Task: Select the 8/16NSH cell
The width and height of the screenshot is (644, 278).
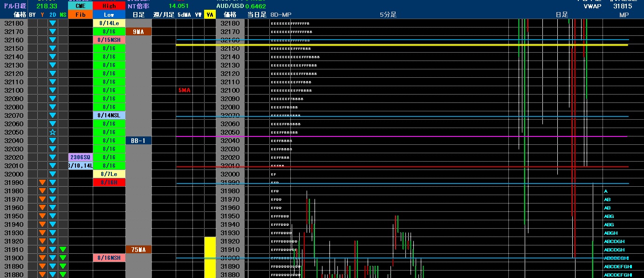Action: 109,258
